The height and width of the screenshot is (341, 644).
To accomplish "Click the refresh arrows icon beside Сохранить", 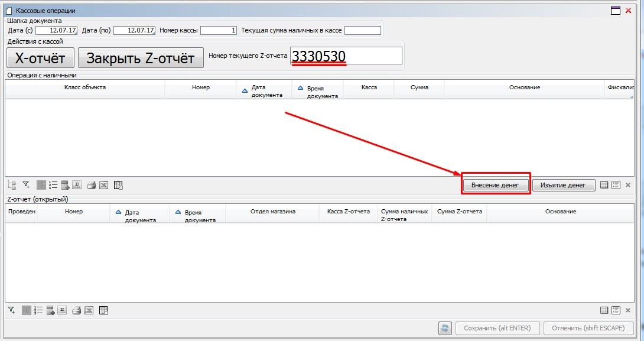I will pos(445,328).
